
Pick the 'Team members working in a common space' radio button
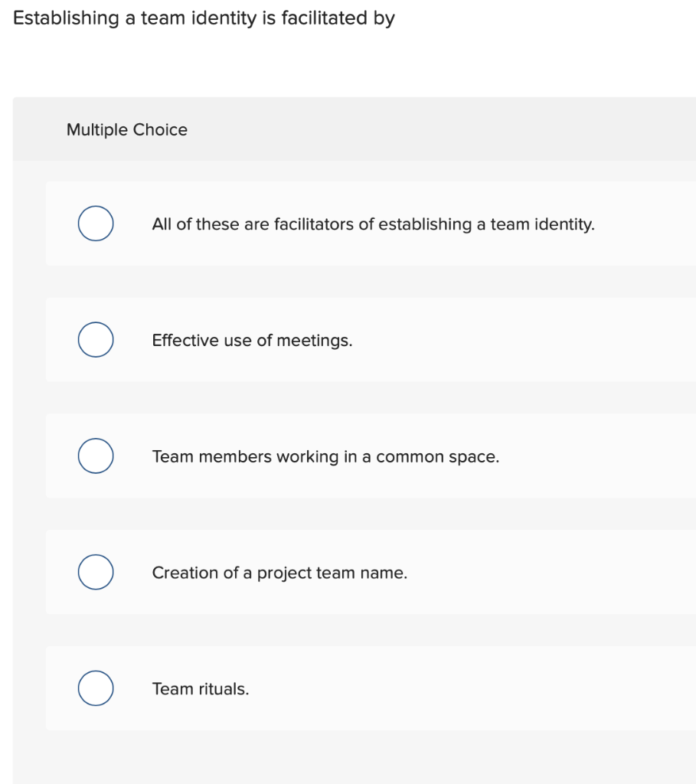click(x=96, y=456)
